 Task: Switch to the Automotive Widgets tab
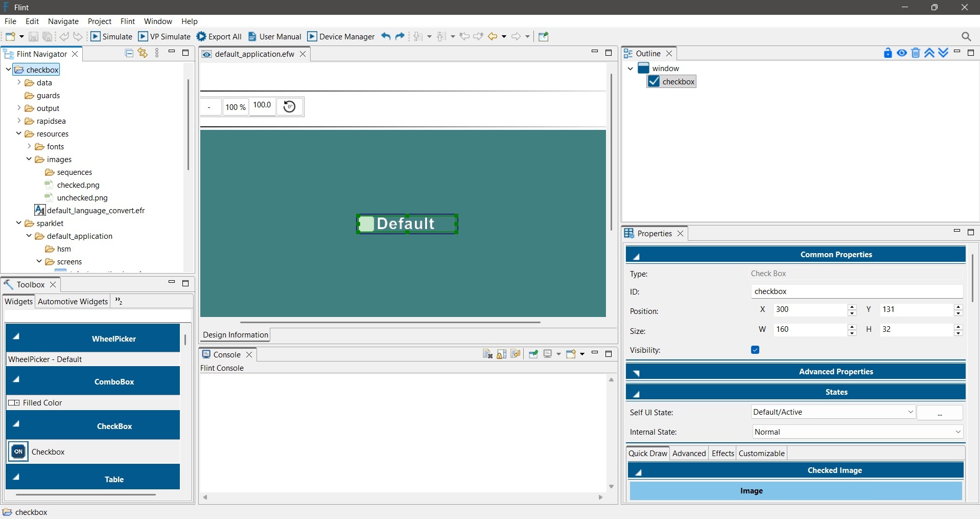pos(73,301)
